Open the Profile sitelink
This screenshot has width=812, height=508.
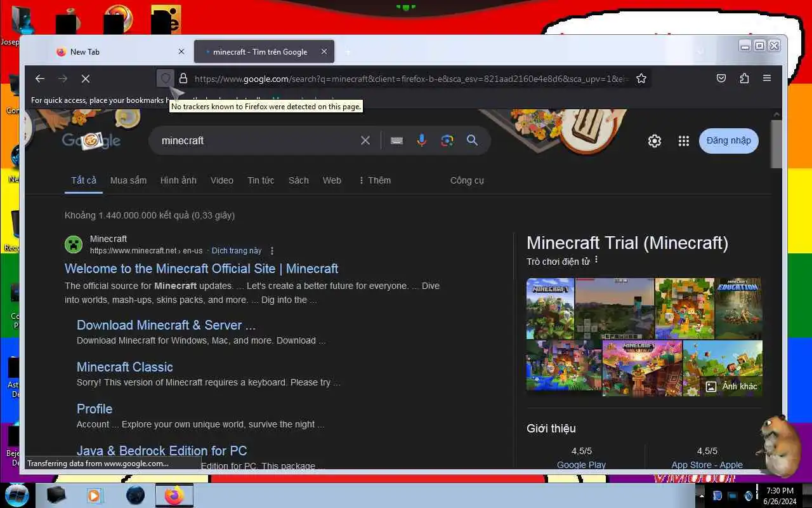(95, 409)
